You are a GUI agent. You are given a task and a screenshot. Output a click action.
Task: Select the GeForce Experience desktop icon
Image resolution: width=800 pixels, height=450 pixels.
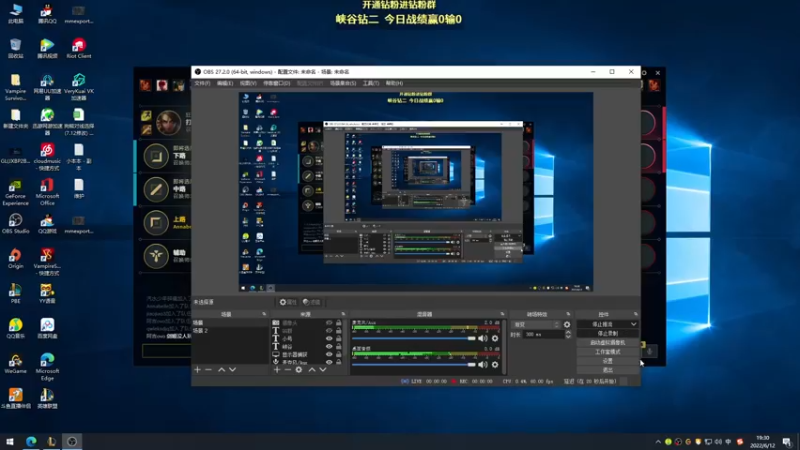tap(15, 192)
